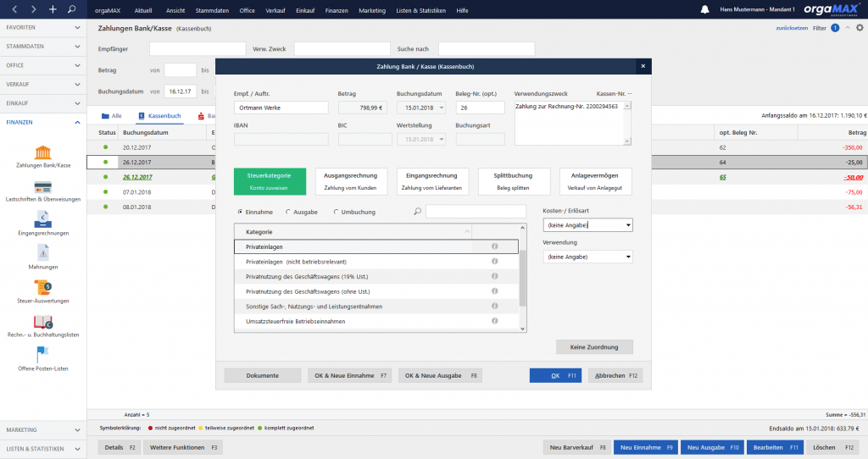Show info for Privateinlagen category
868x459 pixels.
point(495,246)
